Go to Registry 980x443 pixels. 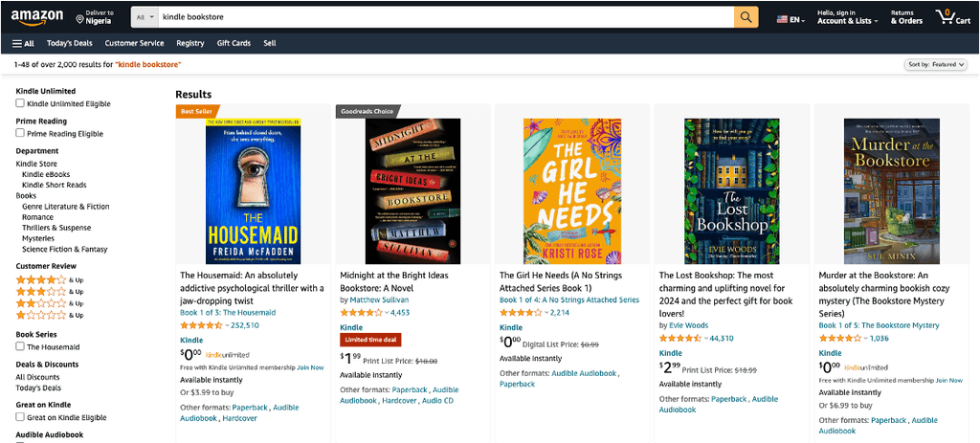(x=190, y=43)
